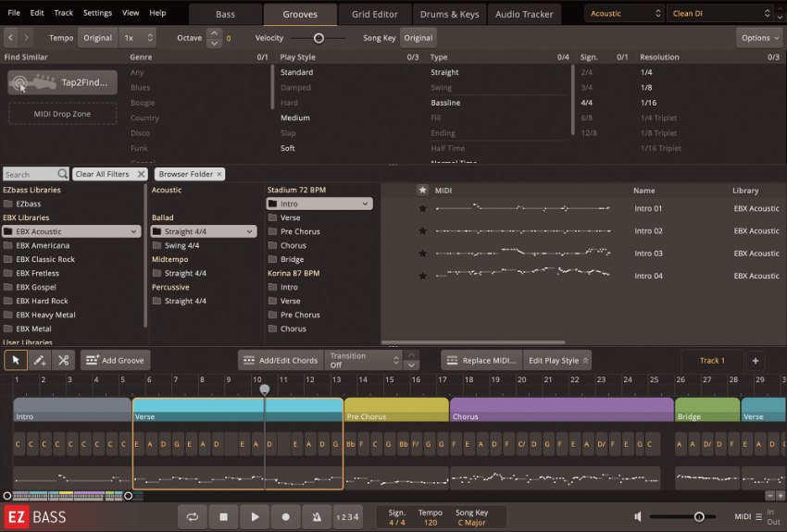The image size is (787, 532).
Task: Favorite the Intro 03 groove
Action: [422, 254]
